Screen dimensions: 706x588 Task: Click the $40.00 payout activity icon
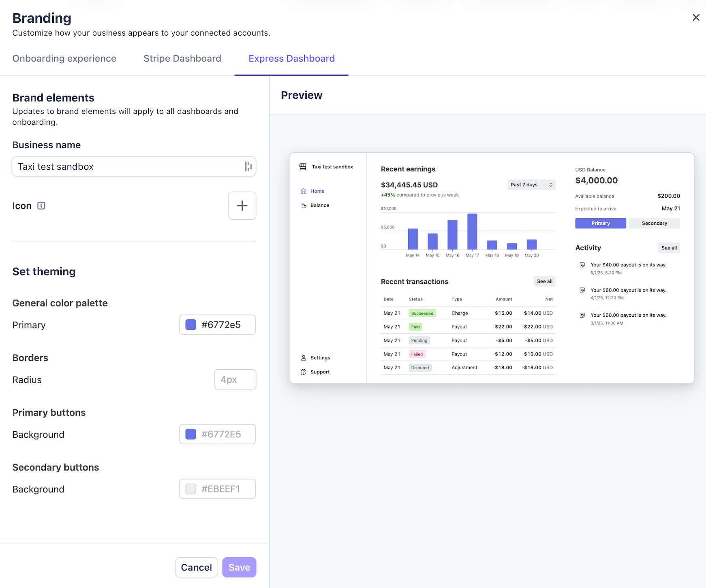(x=582, y=265)
